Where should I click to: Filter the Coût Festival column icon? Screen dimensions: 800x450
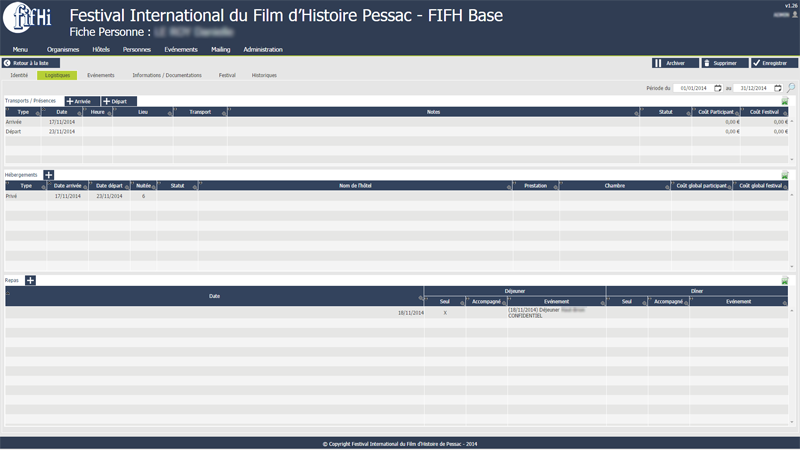[784, 113]
